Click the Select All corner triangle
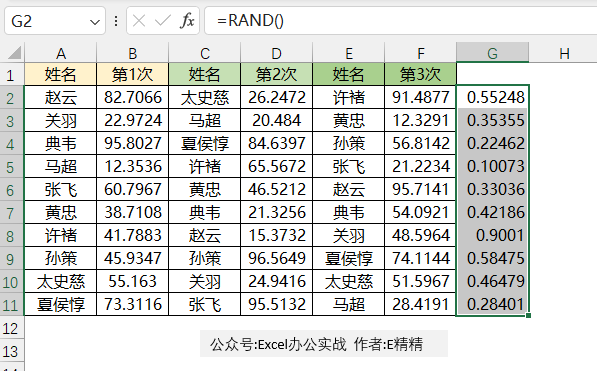 pyautogui.click(x=14, y=53)
